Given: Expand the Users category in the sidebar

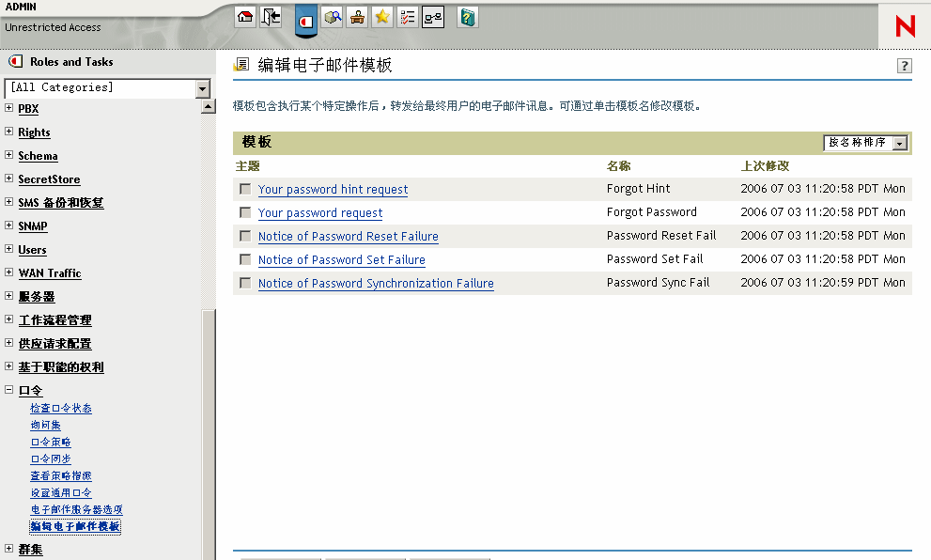Looking at the screenshot, I should click(8, 249).
